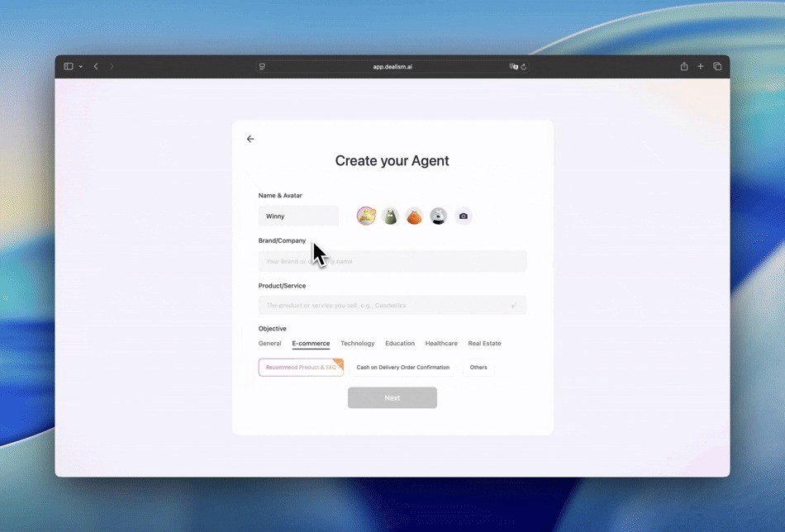This screenshot has width=785, height=532.
Task: Choose Cash on Delivery Order Confirmation
Action: coord(403,368)
